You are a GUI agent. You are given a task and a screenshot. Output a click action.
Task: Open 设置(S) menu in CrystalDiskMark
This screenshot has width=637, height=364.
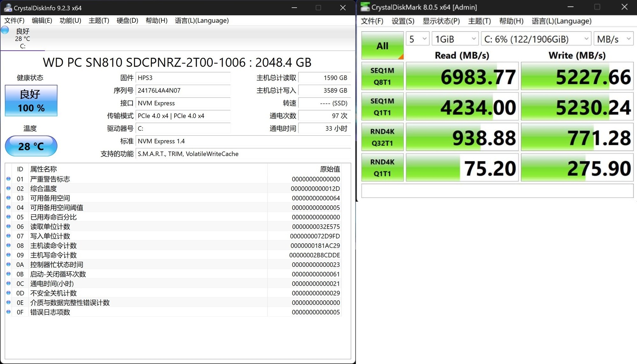(x=403, y=21)
